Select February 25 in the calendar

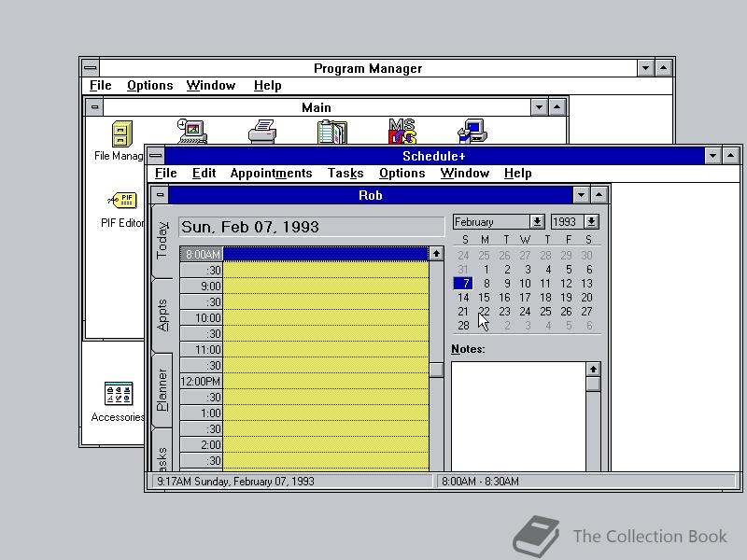pyautogui.click(x=545, y=312)
